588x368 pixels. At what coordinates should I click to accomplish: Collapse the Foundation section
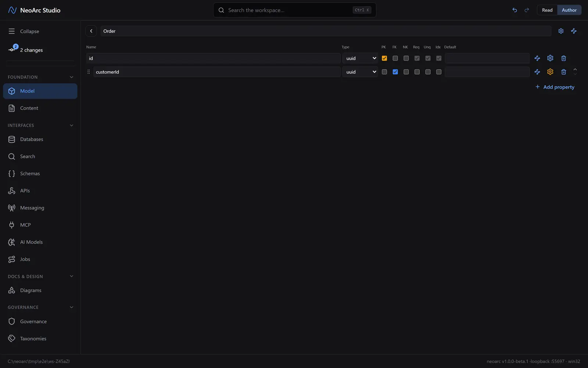(x=71, y=77)
